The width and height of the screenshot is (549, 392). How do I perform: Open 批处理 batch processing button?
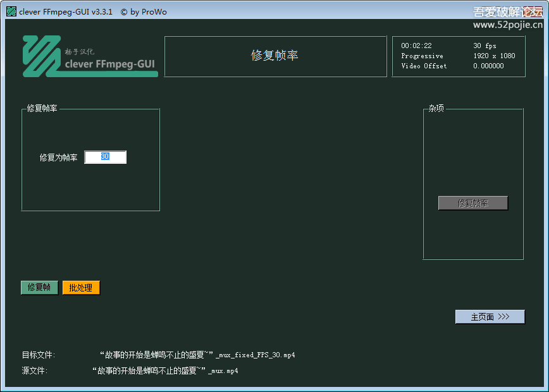tap(81, 288)
